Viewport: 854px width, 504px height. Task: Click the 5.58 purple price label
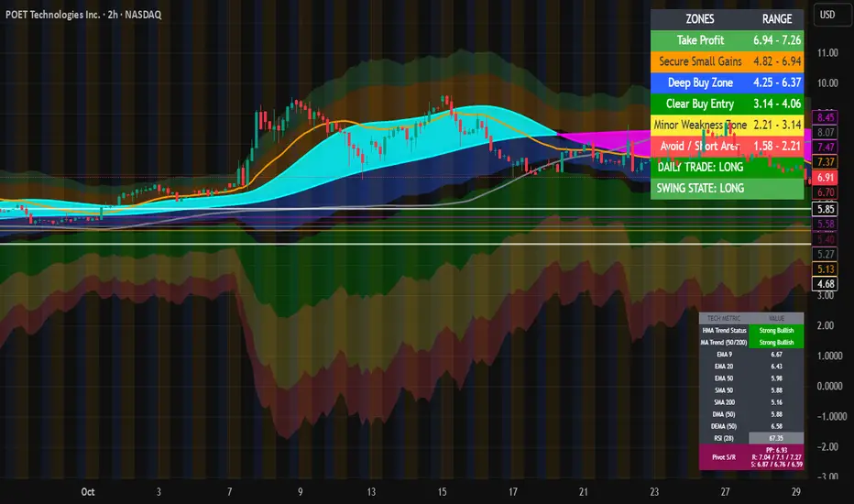826,224
